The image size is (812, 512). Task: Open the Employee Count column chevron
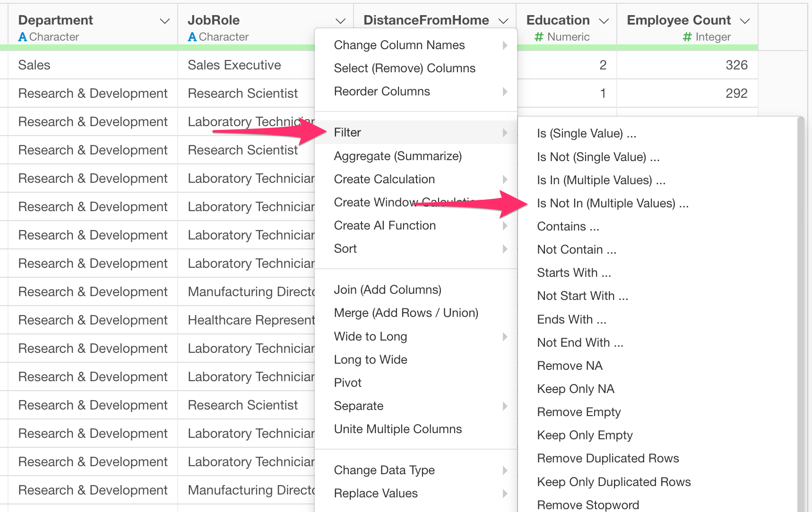[745, 21]
